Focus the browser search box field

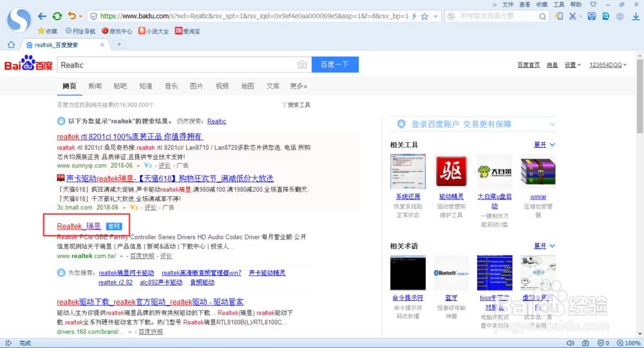(497, 17)
